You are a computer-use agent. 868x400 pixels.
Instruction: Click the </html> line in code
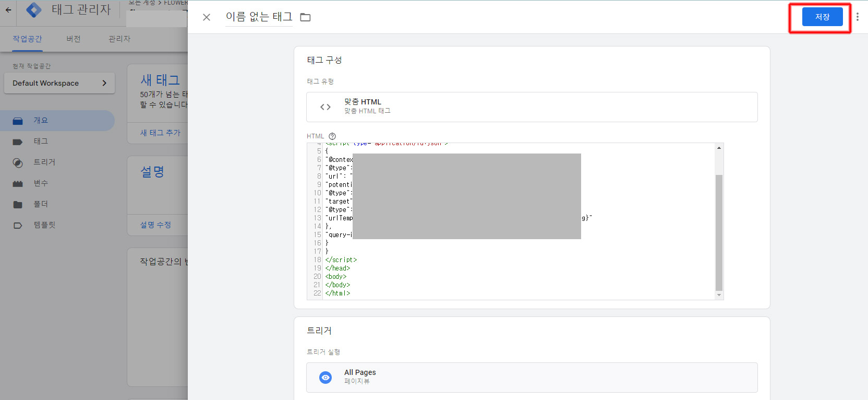tap(338, 293)
